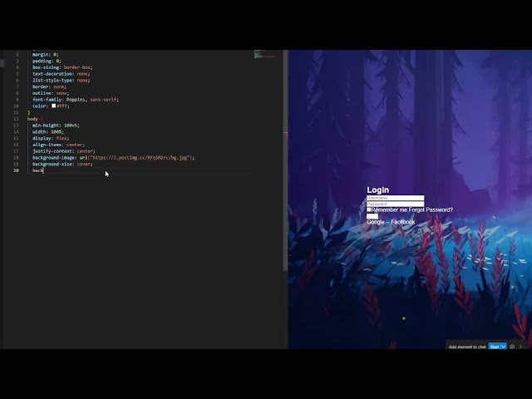532x399 pixels.
Task: Place cursor on "list-style-type: none;" line
Action: click(x=61, y=80)
